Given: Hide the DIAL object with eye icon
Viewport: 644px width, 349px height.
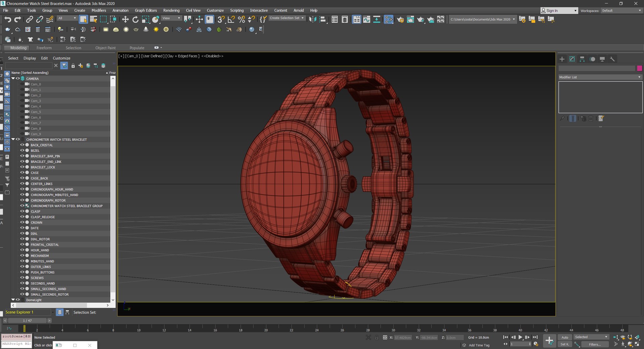Looking at the screenshot, I should [22, 233].
